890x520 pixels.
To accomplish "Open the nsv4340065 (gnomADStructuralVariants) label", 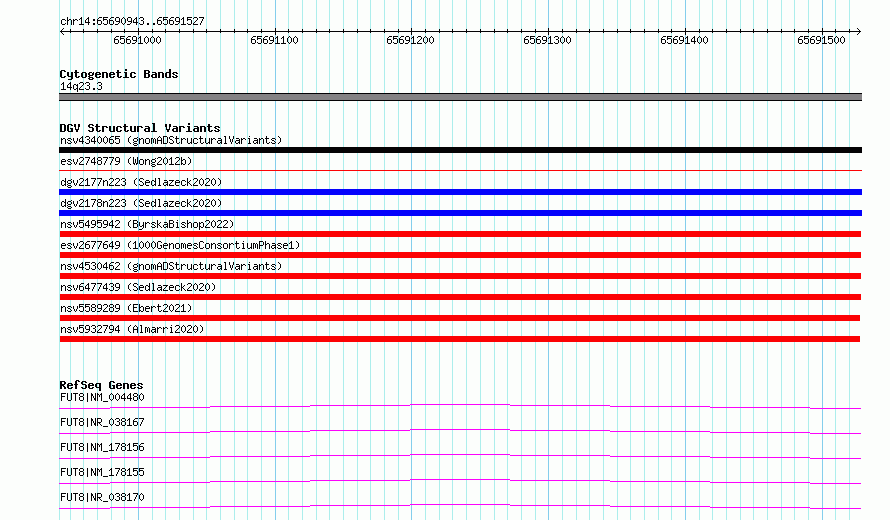I will click(x=171, y=140).
